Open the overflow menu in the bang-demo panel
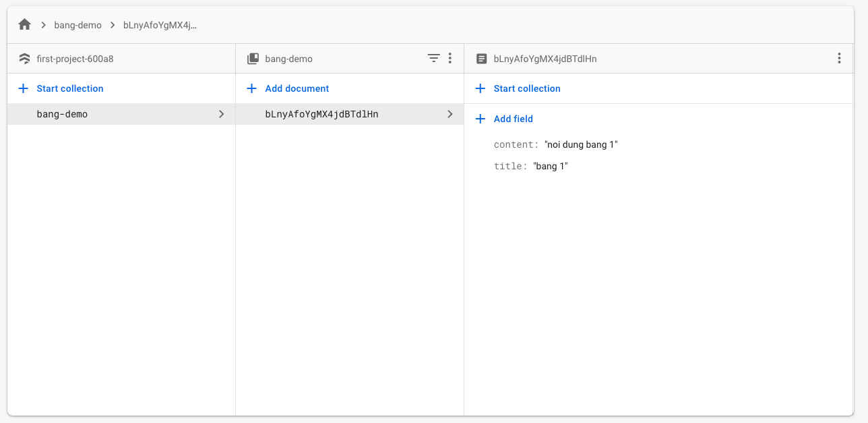Screen dimensions: 868x423 click(450, 59)
